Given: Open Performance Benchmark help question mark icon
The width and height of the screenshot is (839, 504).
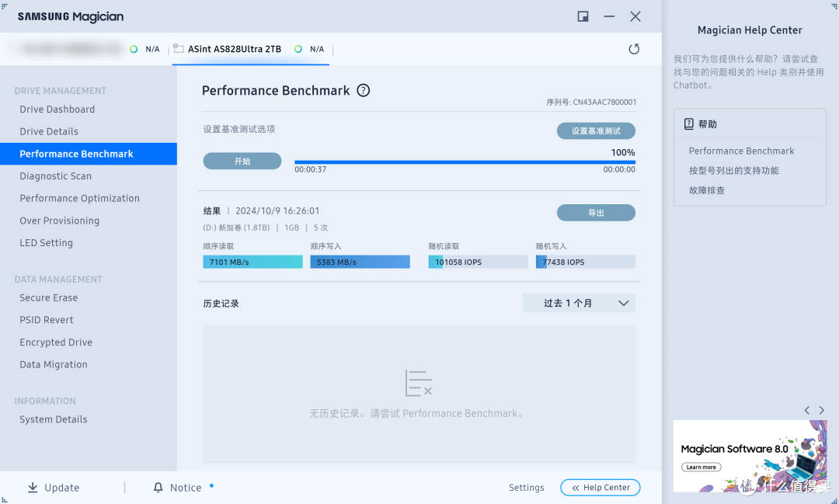Looking at the screenshot, I should (364, 90).
